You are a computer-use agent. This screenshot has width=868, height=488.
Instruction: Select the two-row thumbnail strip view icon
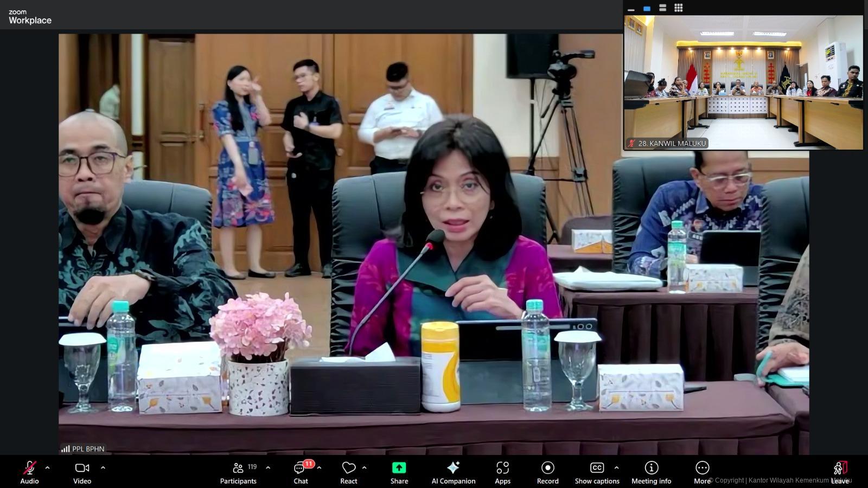(662, 8)
